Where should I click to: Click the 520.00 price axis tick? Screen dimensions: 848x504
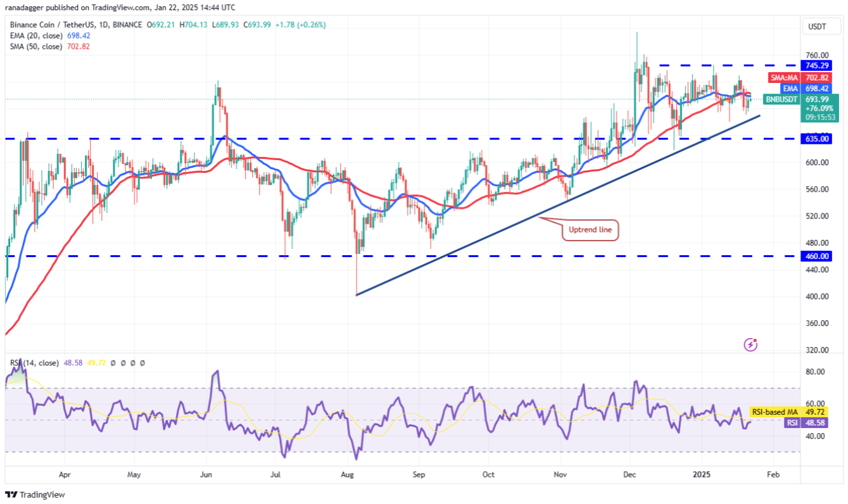[x=817, y=216]
